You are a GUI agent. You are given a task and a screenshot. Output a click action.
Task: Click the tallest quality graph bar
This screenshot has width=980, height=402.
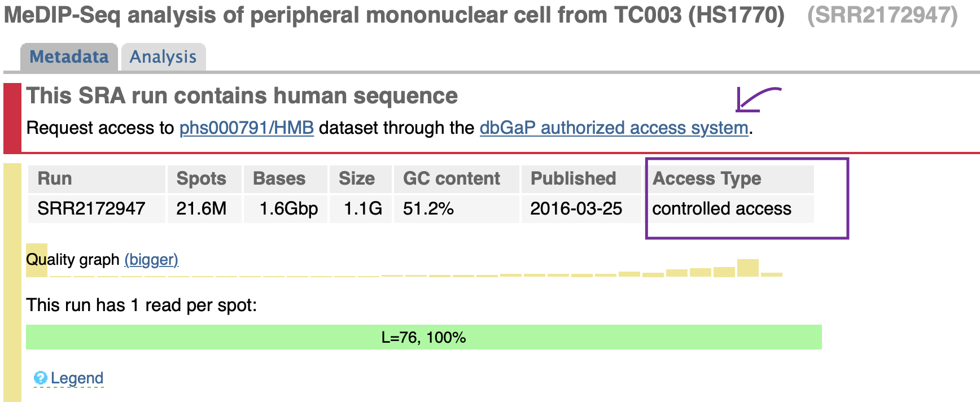pos(747,268)
